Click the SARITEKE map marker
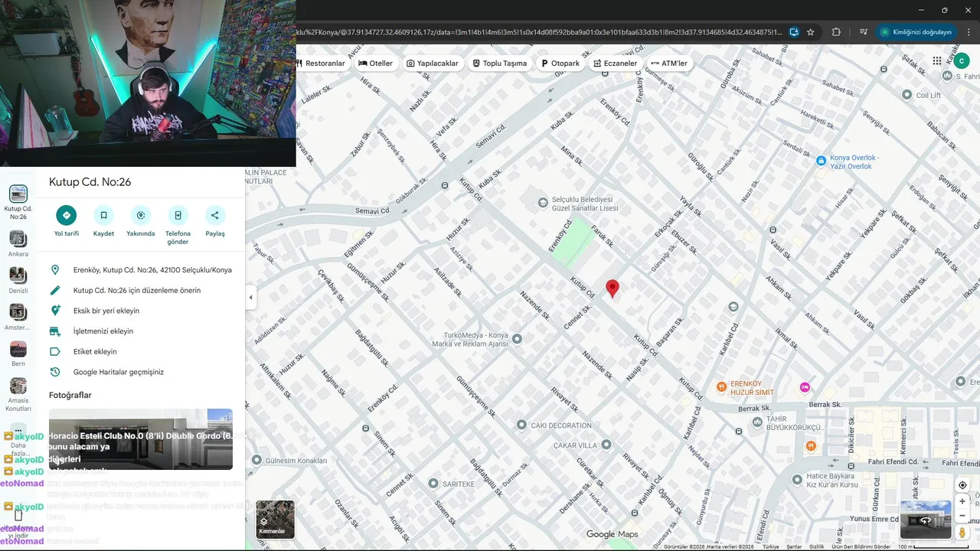Image resolution: width=980 pixels, height=551 pixels. coord(433,484)
